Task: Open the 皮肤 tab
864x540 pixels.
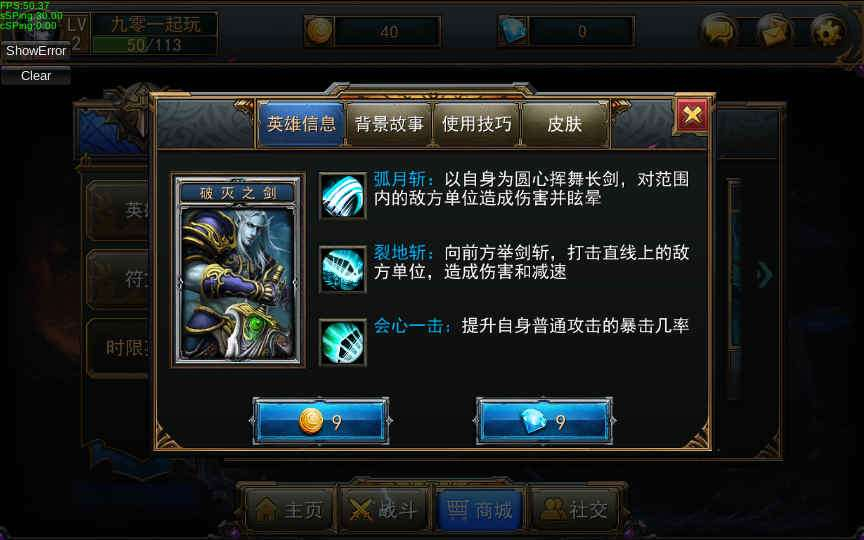Action: (565, 124)
